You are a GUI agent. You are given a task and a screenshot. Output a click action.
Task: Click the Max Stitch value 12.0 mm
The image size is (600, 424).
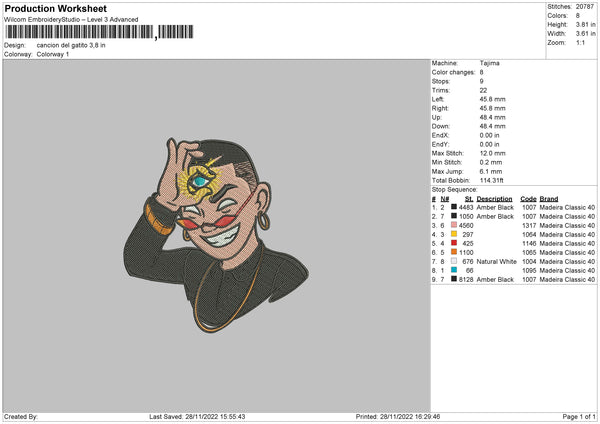(x=492, y=153)
